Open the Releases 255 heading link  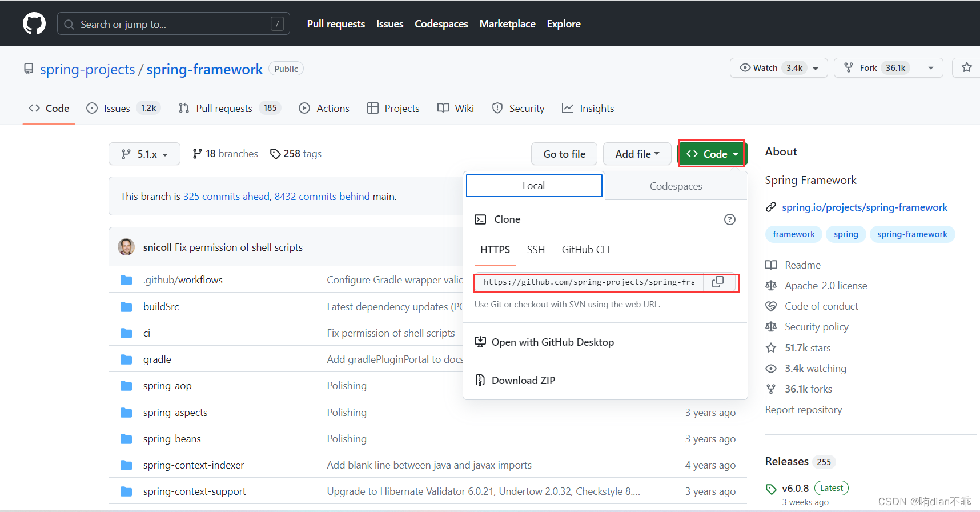point(800,461)
